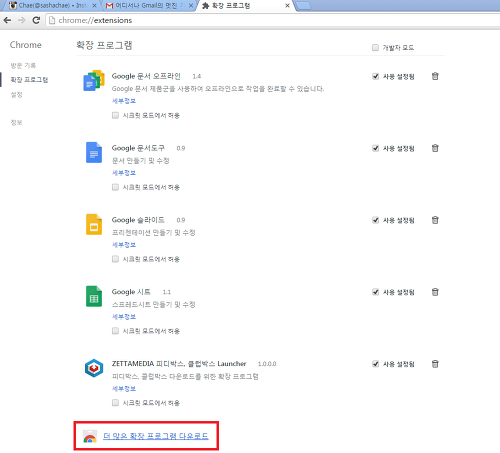This screenshot has width=500, height=453.
Task: Allow Google 슬라이드 in 시크릿 모드
Action: (115, 259)
